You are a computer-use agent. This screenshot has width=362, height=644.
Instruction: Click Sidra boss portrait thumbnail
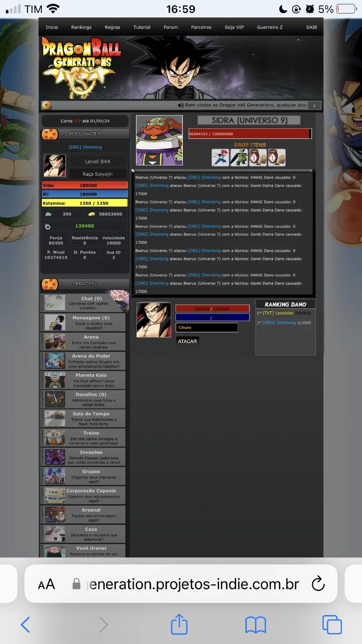pos(159,140)
